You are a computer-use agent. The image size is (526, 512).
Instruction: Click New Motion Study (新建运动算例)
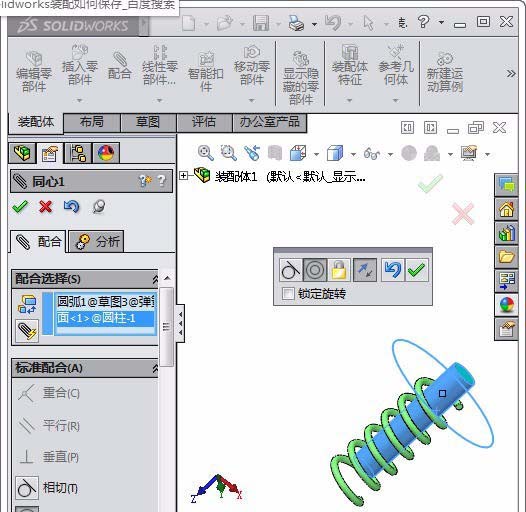[x=444, y=72]
